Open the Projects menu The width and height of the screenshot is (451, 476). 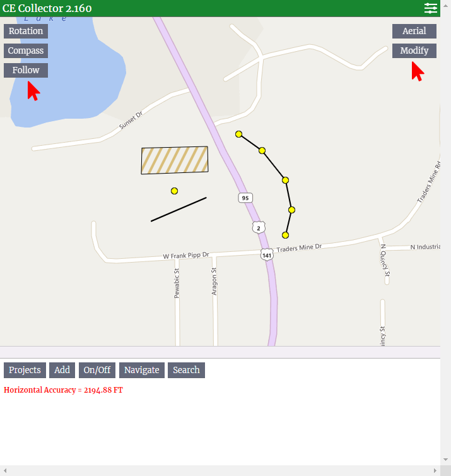point(25,370)
